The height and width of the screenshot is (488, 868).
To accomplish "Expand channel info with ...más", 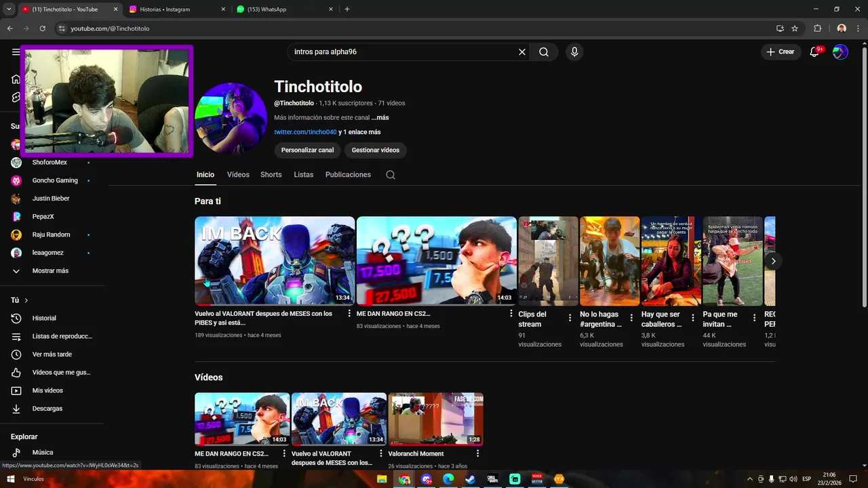I will 380,117.
